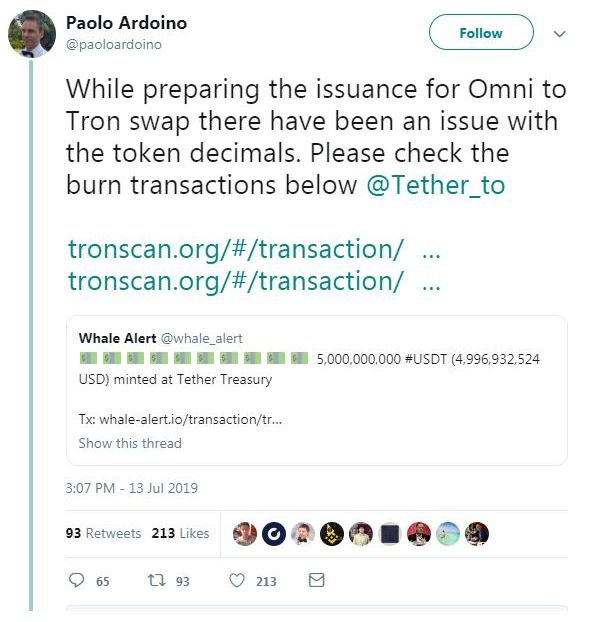Click the #USDT hashtag in quoted tweet
598x622 pixels.
(425, 359)
